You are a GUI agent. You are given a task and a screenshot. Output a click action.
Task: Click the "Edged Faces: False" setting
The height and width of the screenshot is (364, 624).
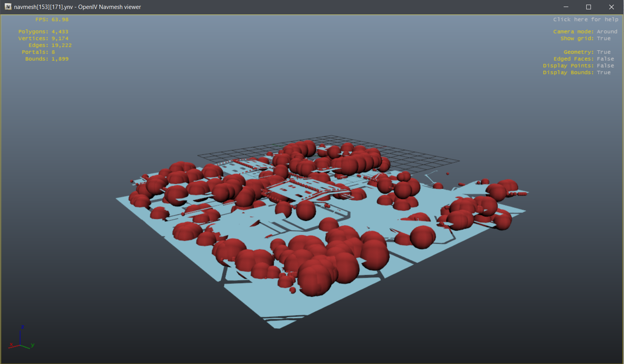[x=584, y=59]
